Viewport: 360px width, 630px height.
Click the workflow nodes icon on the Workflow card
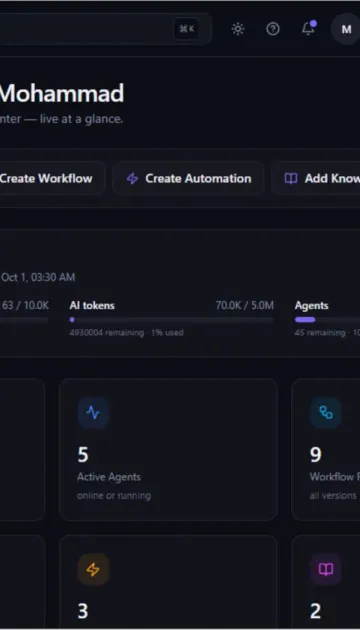[x=325, y=413]
